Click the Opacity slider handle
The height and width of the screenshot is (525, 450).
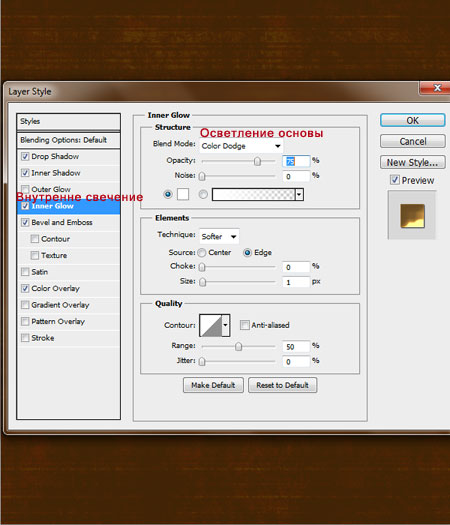(x=257, y=161)
